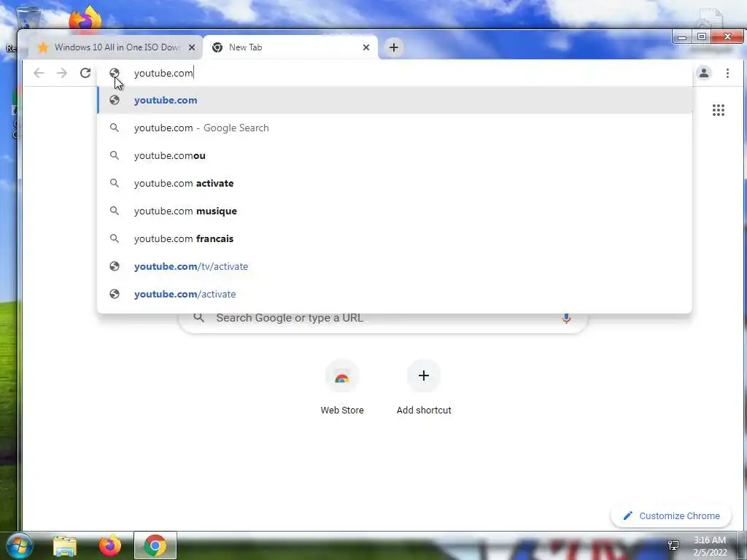The image size is (747, 560).
Task: Close the New Tab tab
Action: (x=366, y=47)
